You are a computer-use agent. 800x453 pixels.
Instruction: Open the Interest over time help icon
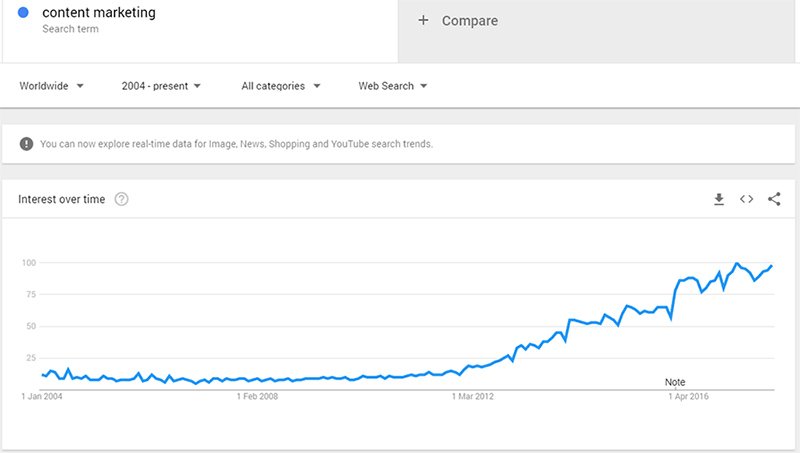[121, 199]
